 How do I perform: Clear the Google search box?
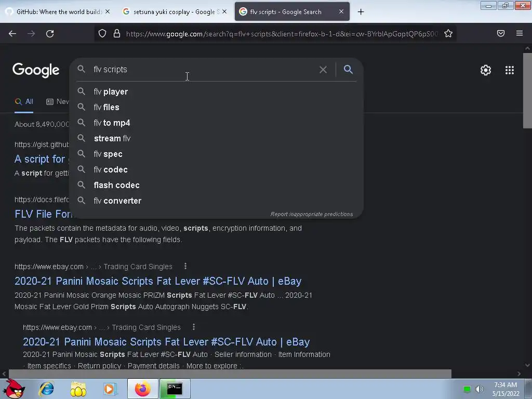[x=323, y=70]
